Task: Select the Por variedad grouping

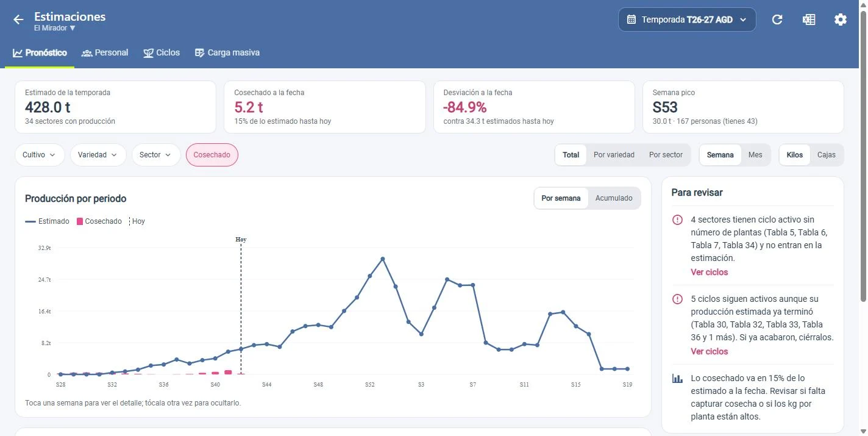Action: [x=614, y=155]
